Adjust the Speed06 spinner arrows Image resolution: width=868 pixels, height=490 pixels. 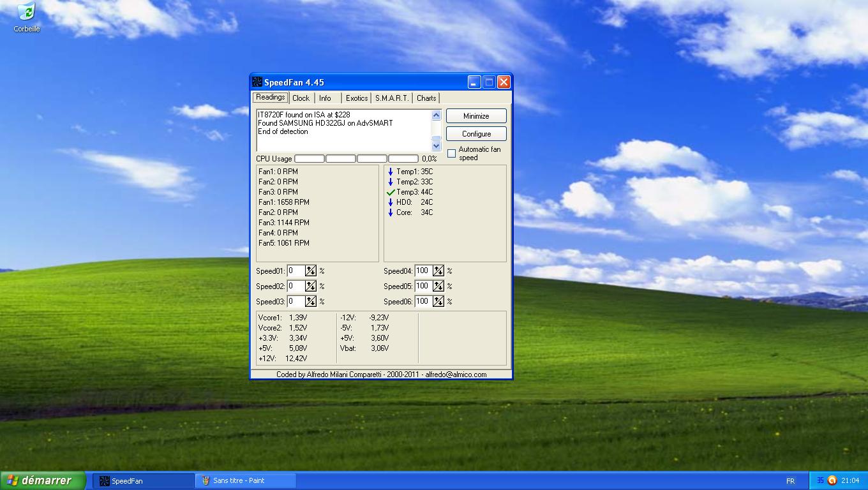tap(438, 302)
